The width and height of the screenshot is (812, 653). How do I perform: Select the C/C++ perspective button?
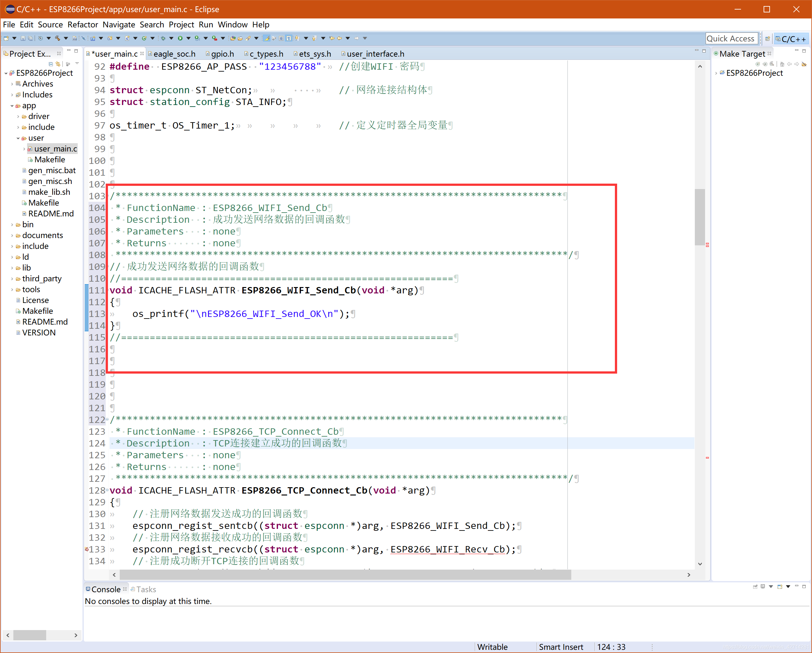(x=792, y=39)
